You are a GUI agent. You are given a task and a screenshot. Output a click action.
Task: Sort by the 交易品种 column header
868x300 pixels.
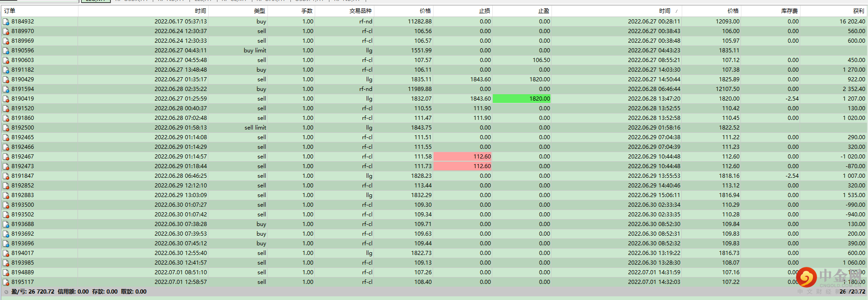[345, 11]
